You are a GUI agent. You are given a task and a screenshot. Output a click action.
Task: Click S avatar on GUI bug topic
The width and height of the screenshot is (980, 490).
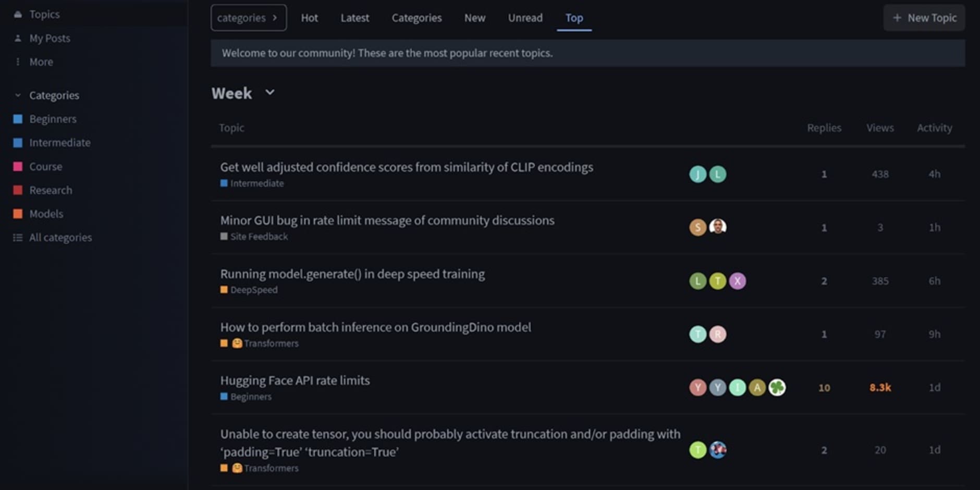pyautogui.click(x=697, y=227)
